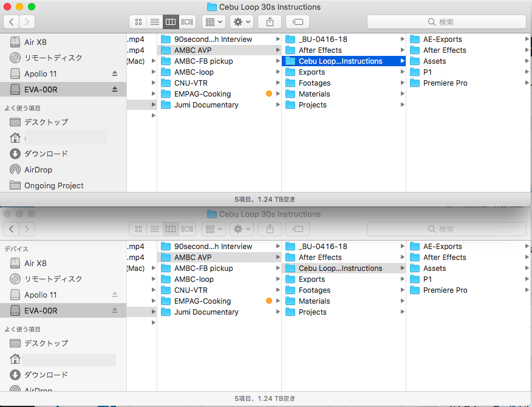Switch rear window to Cover Flow view
Viewport: 532px width, 407px height.
click(x=187, y=229)
